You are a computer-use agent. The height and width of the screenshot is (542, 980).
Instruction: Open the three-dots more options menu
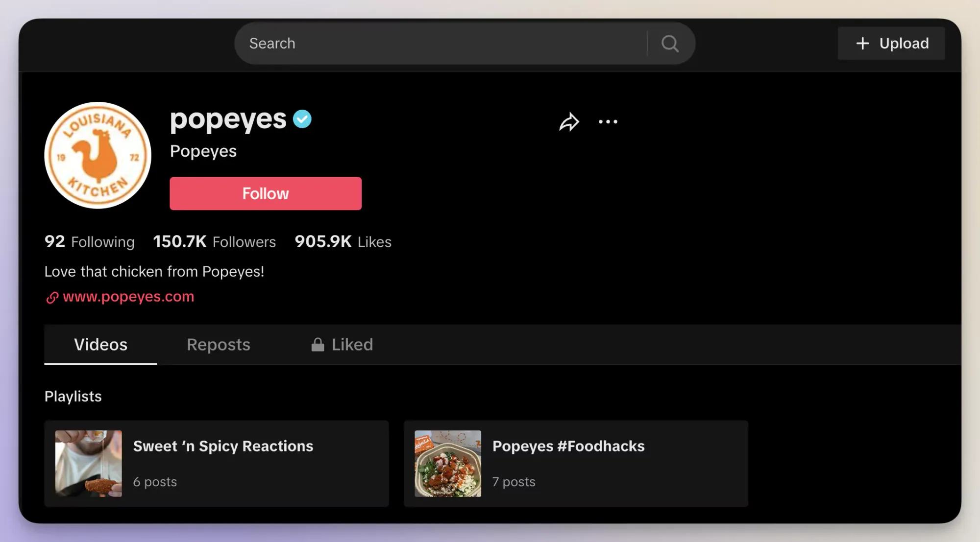(608, 122)
